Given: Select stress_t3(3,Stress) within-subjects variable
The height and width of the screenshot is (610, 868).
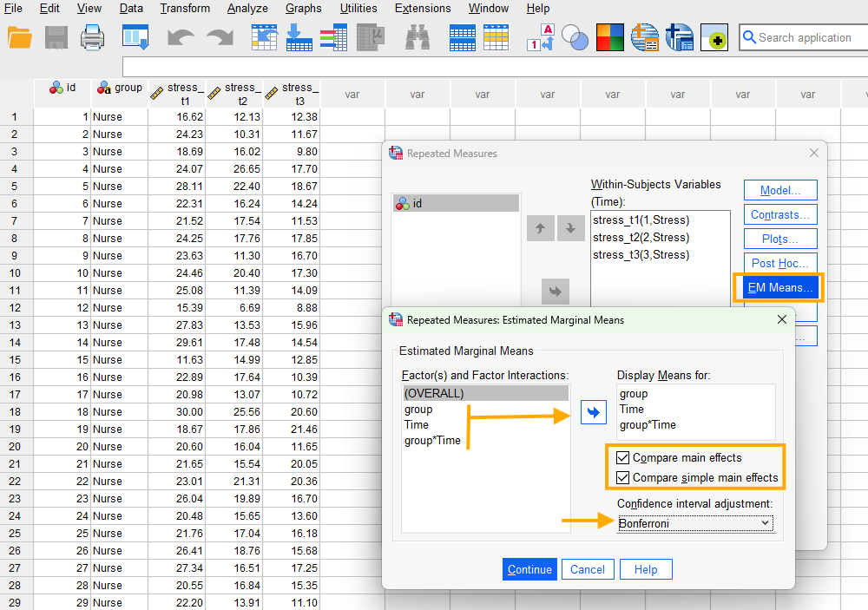Looking at the screenshot, I should pos(641,254).
